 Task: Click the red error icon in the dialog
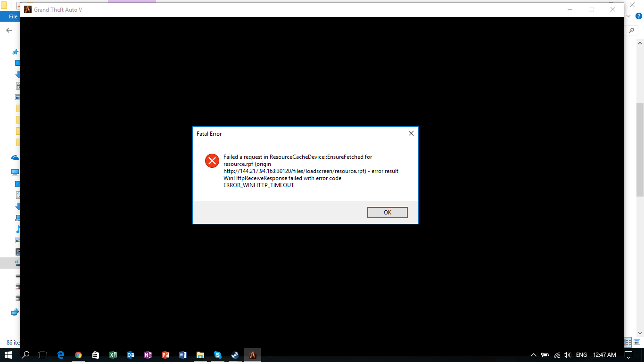coord(212,161)
